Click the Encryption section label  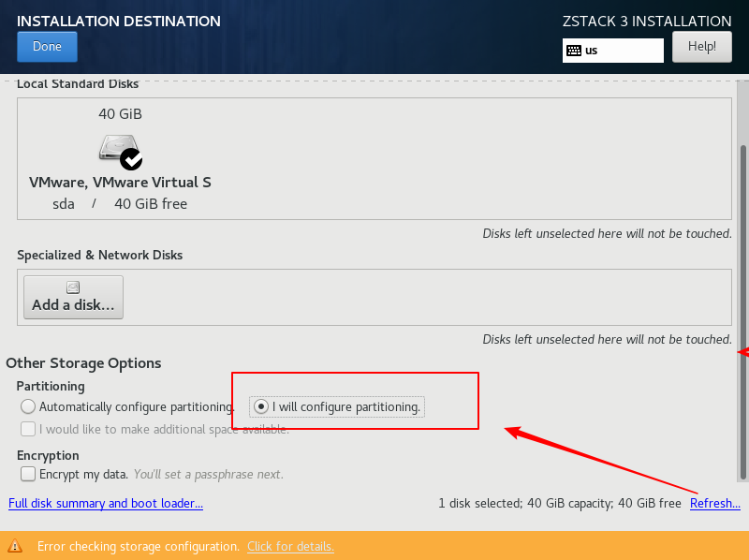coord(49,455)
